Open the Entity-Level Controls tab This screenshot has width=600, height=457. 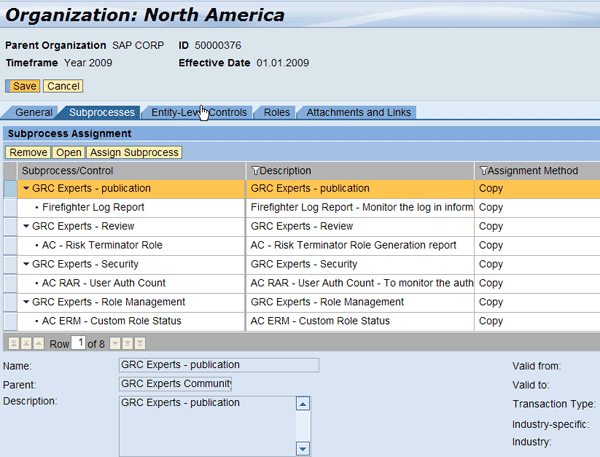pos(199,113)
